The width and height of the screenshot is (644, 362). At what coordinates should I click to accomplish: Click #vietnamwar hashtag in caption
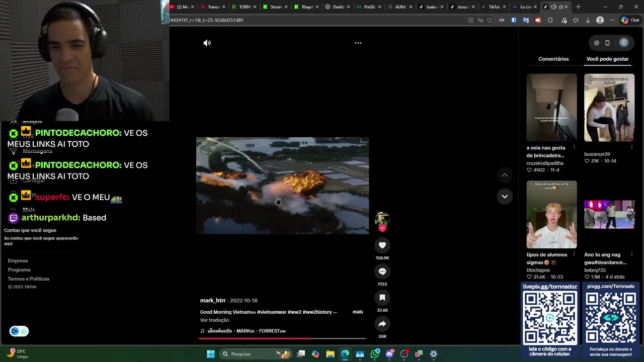272,312
